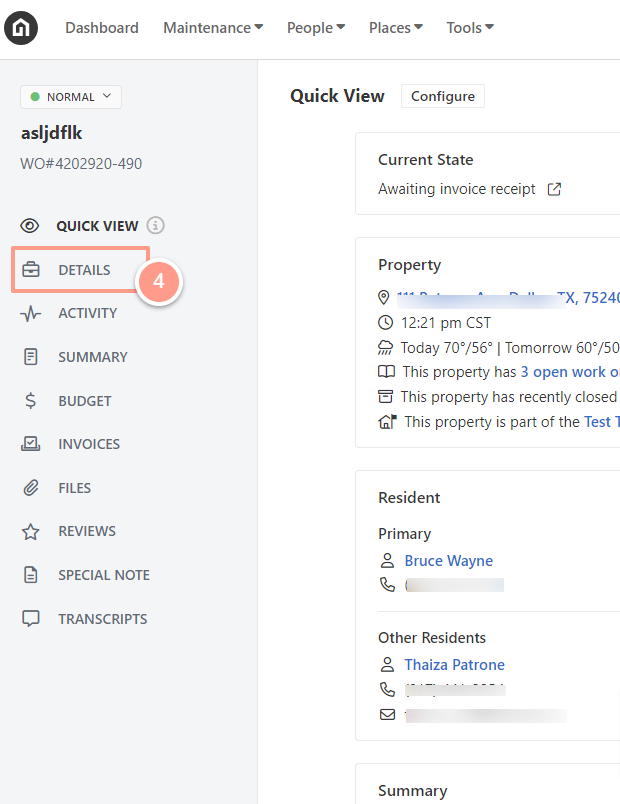Click the home logo icon

point(21,28)
